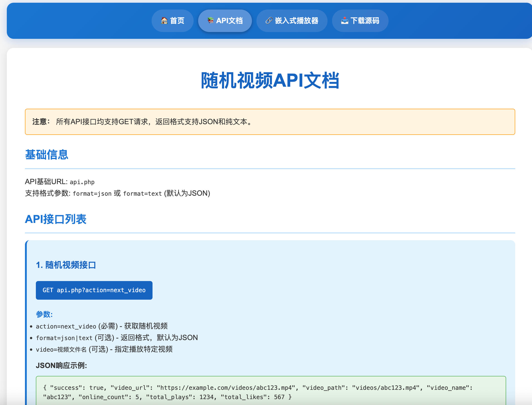Click the GET api.php?action=next_video endpoint box

click(x=94, y=290)
